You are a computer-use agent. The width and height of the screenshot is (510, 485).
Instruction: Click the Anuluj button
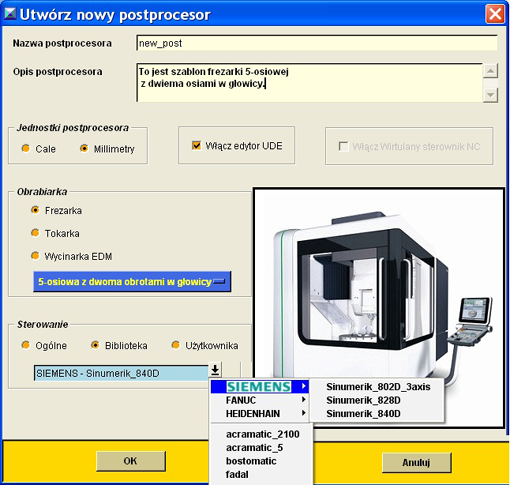click(416, 462)
